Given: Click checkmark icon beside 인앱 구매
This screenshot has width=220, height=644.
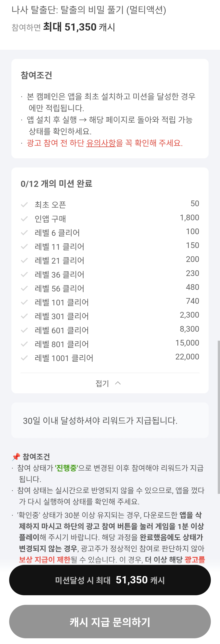Looking at the screenshot, I should [x=24, y=219].
